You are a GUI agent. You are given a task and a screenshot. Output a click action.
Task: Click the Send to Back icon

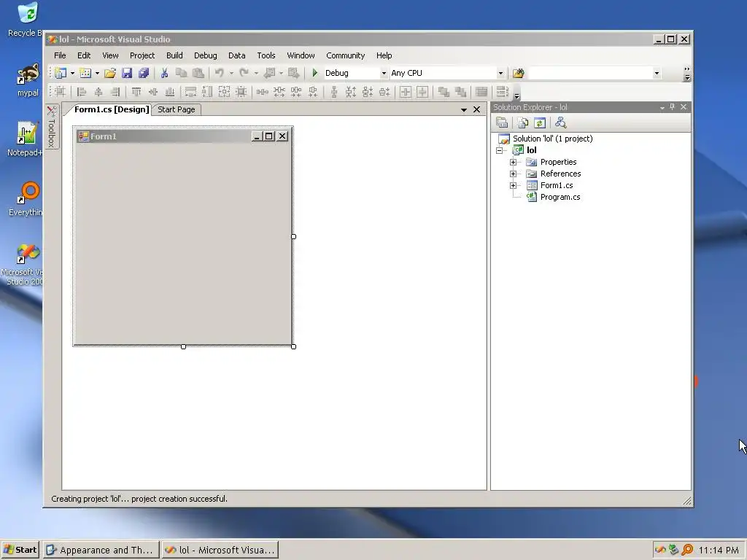point(460,91)
